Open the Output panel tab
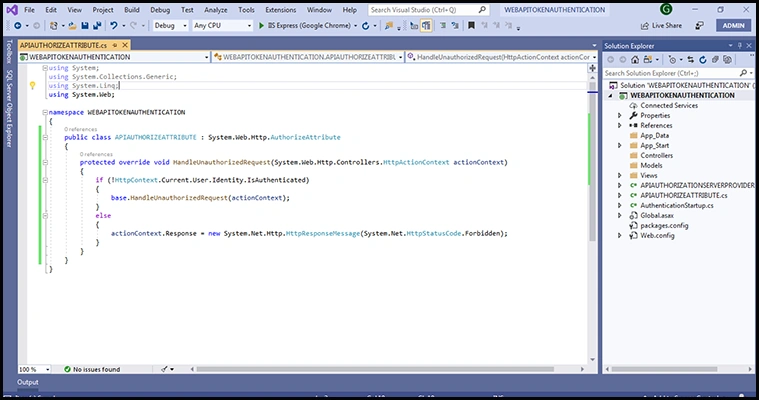Image resolution: width=759 pixels, height=400 pixels. pyautogui.click(x=28, y=382)
